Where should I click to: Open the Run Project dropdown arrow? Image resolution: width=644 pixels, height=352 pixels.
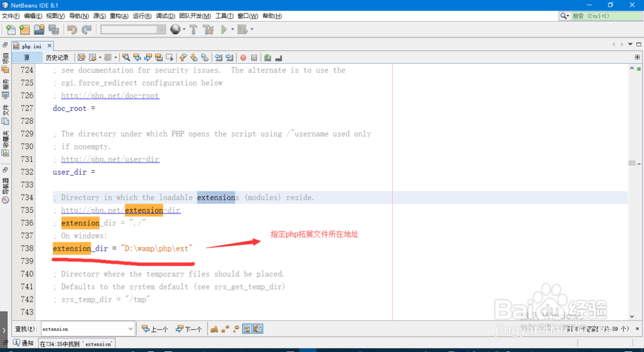pos(232,30)
